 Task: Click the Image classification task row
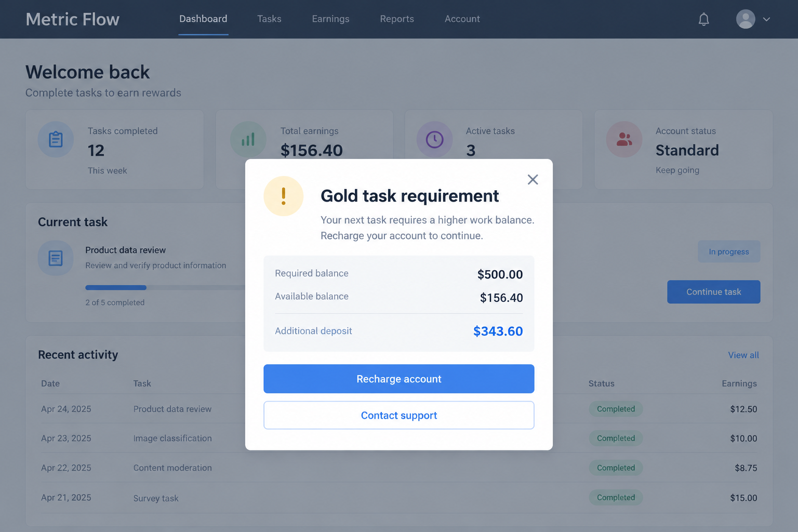click(398, 438)
